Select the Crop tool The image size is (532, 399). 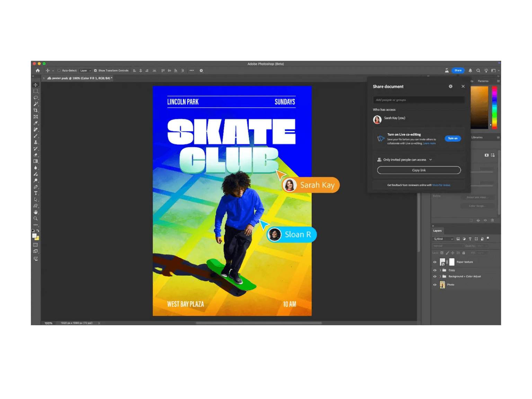tap(36, 110)
